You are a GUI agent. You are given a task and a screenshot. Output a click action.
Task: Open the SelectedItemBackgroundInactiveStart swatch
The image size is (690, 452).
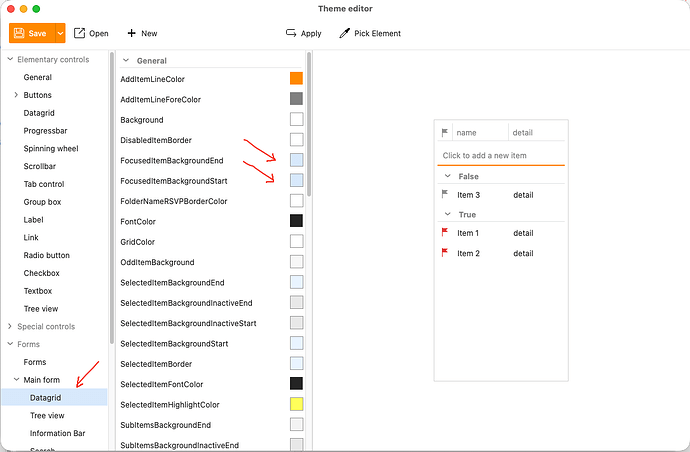(x=296, y=323)
